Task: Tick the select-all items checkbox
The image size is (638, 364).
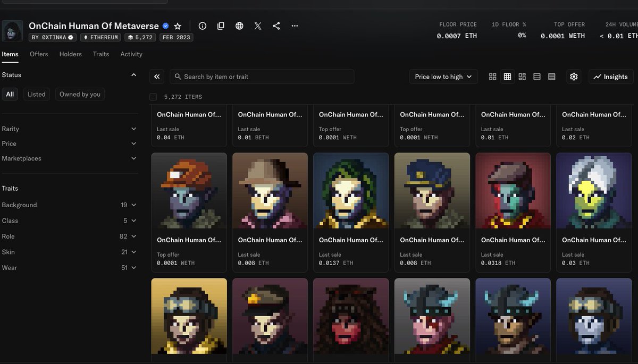Action: 153,97
